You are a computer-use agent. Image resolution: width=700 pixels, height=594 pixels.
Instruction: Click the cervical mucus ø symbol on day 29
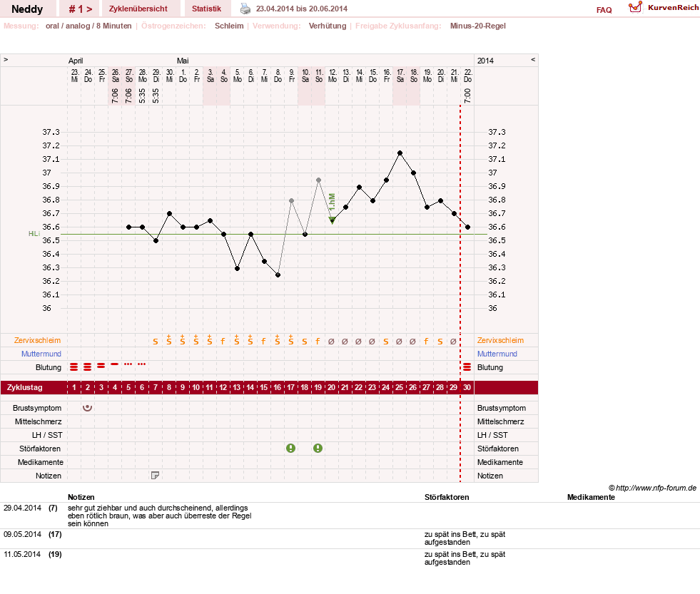(x=453, y=342)
